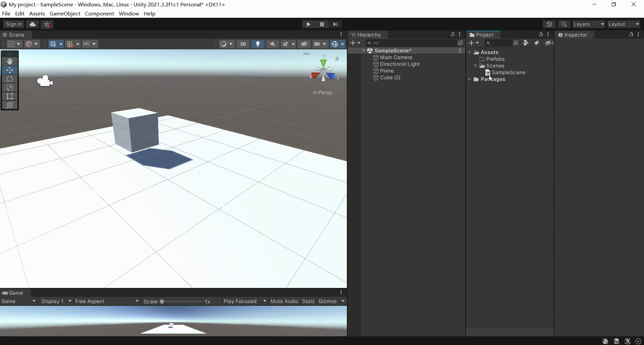This screenshot has width=644, height=345.
Task: Toggle the Project panel lock
Action: tap(541, 35)
